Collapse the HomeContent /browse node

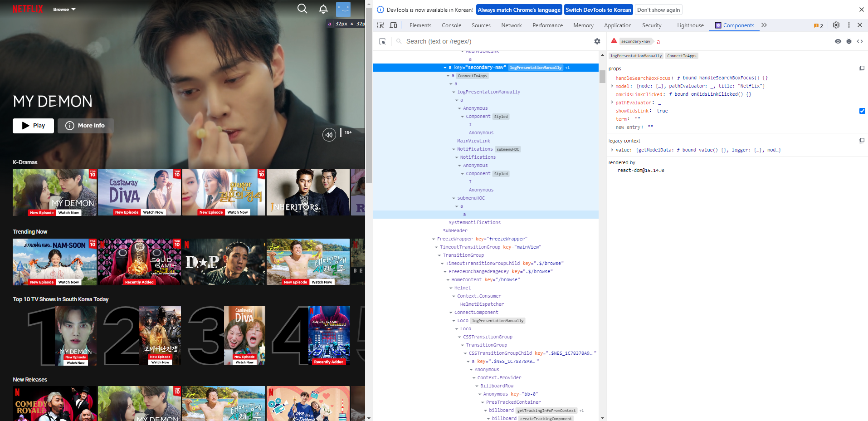point(448,280)
